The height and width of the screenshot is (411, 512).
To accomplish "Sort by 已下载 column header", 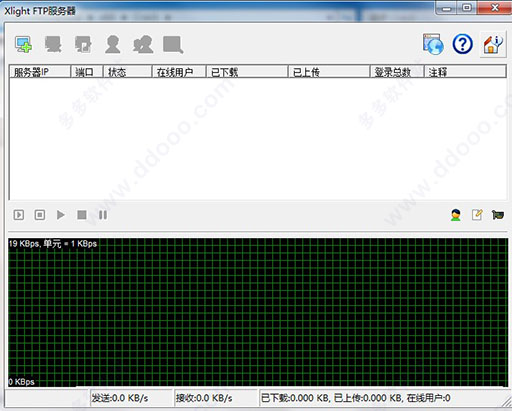I will coord(247,72).
